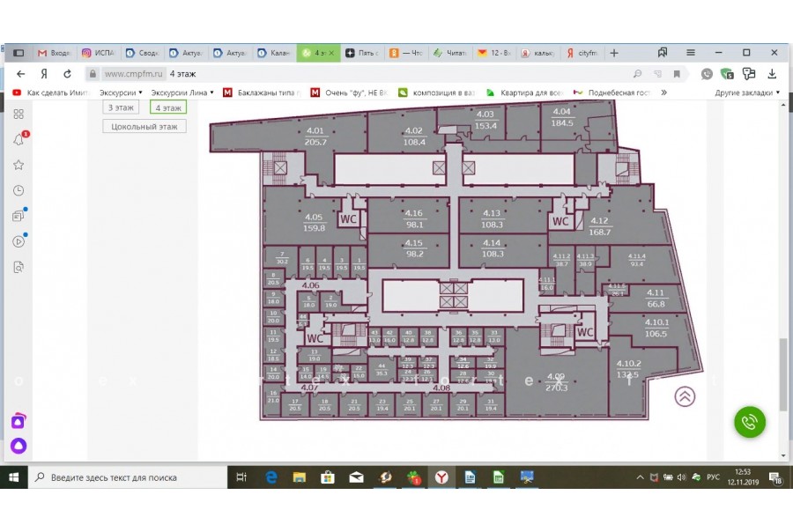Click the browser downloads arrow icon
The image size is (793, 532).
(772, 74)
